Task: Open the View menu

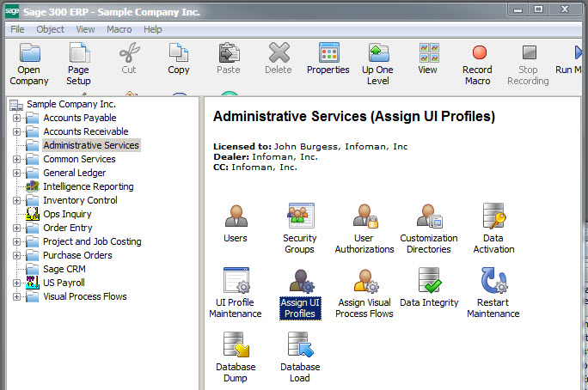Action: [x=85, y=29]
